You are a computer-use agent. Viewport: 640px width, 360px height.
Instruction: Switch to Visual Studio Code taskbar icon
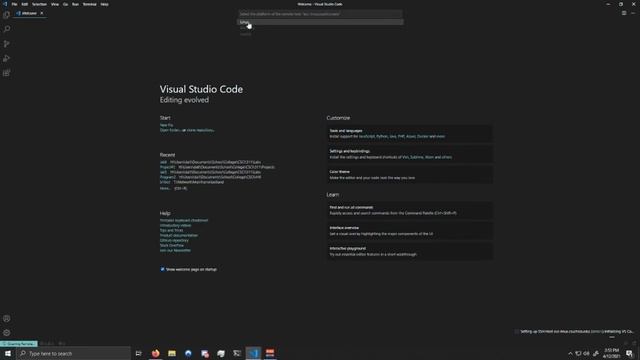[253, 353]
